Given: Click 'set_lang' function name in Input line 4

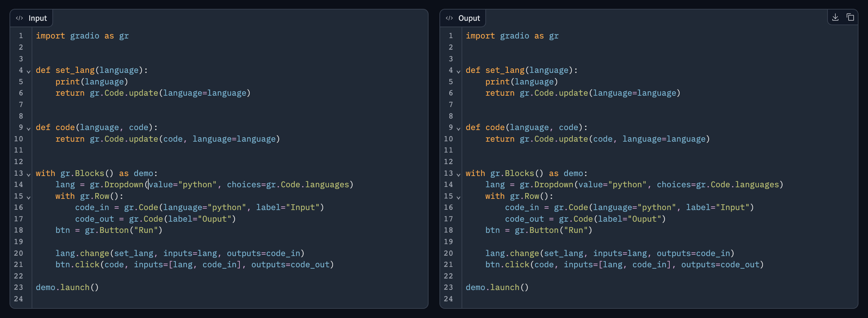Looking at the screenshot, I should pos(75,70).
